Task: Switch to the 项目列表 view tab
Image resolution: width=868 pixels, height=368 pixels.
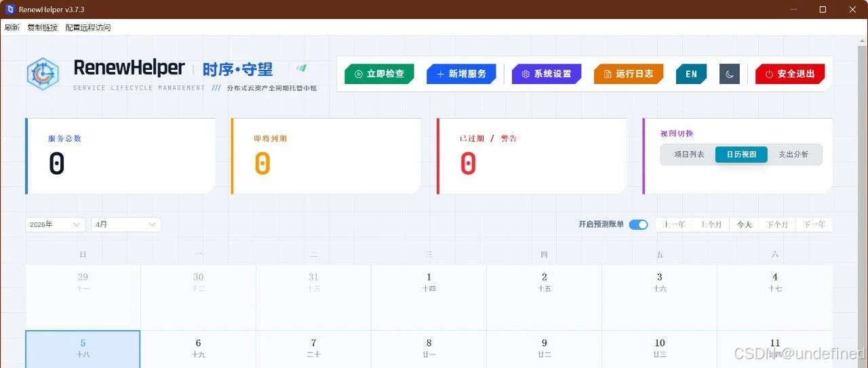Action: pos(689,155)
